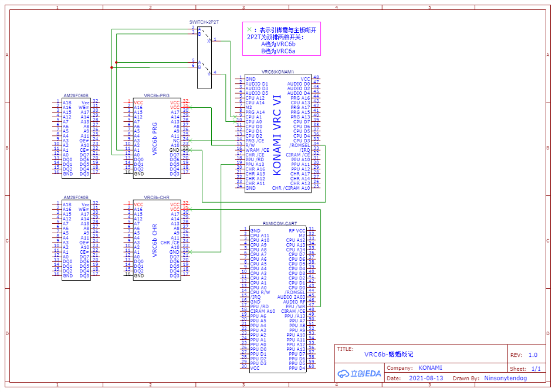Click the 'AUDIO D3' pin label
This screenshot has height=392, width=555.
tap(256, 88)
